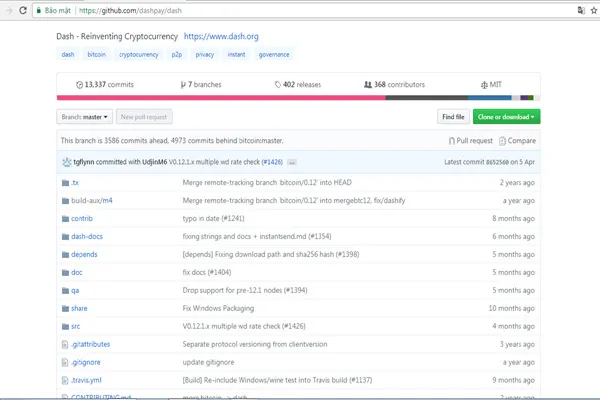This screenshot has height=400, width=600.
Task: Open the contrib folder
Action: 82,219
